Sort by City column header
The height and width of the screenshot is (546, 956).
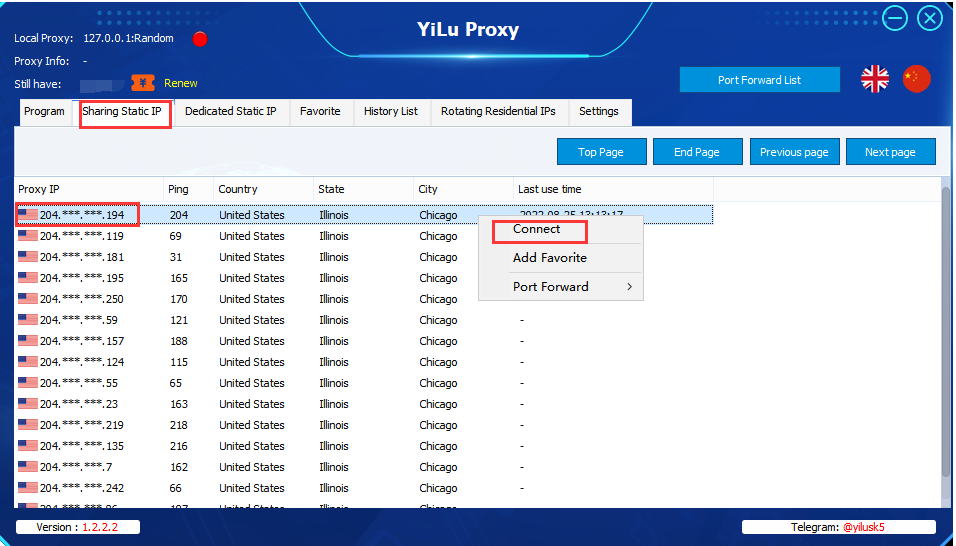[x=463, y=190]
